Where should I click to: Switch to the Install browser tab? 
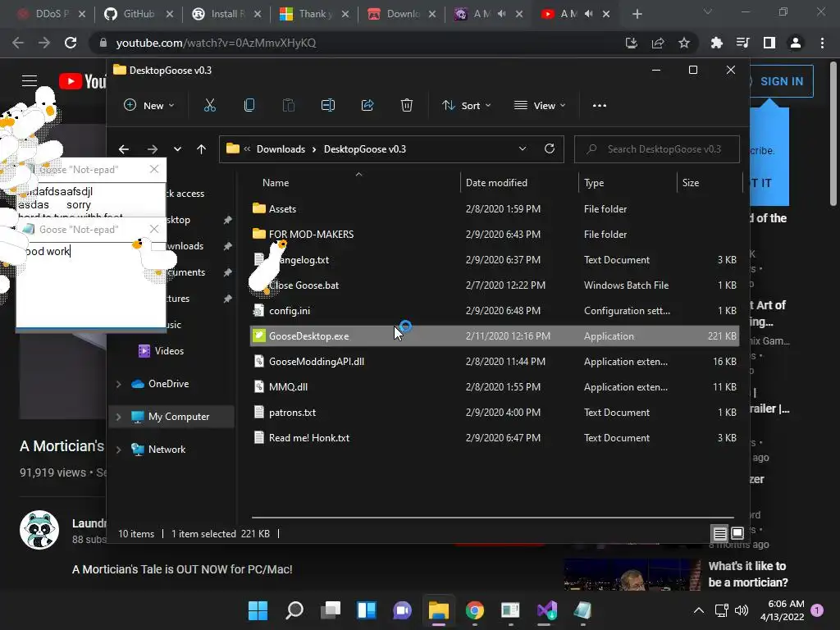coord(227,14)
